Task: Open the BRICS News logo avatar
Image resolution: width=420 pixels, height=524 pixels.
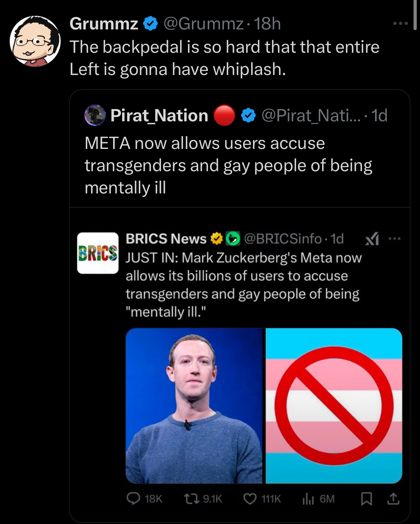Action: click(98, 253)
